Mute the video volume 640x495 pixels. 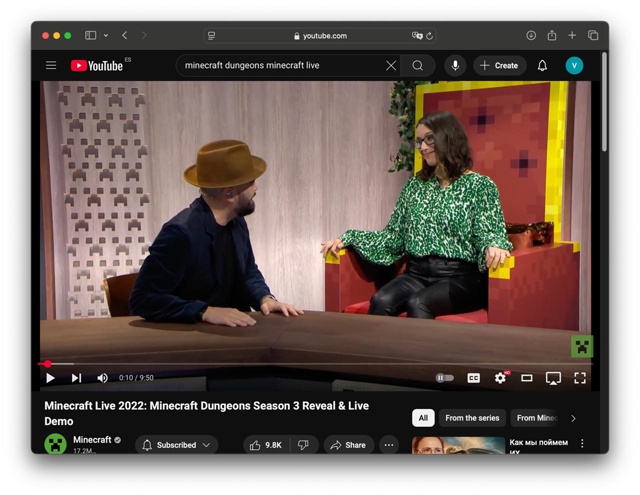coord(102,378)
